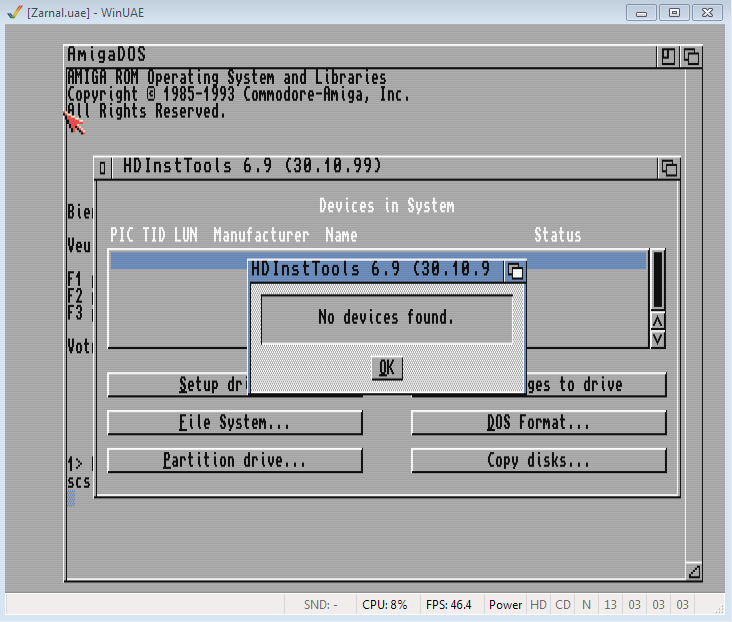Click the HD indicator in status bar
Viewport: 732px width, 622px height.
538,605
